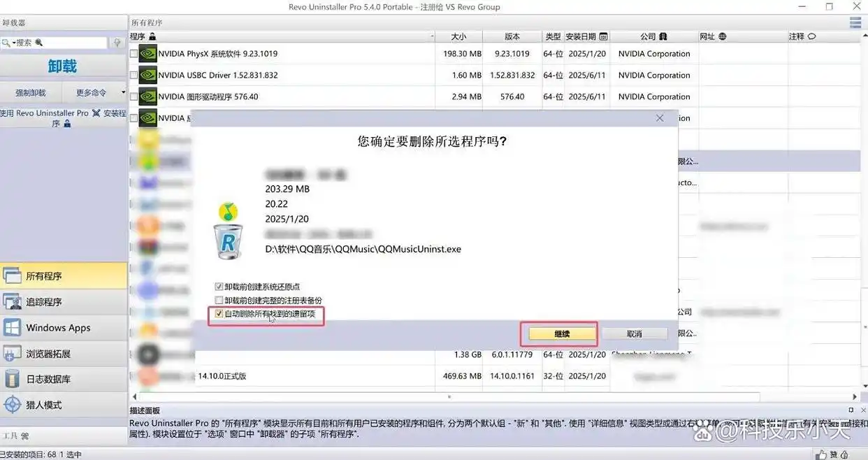
Task: Check the NVIDIA PhysX row checkbox
Action: 133,54
